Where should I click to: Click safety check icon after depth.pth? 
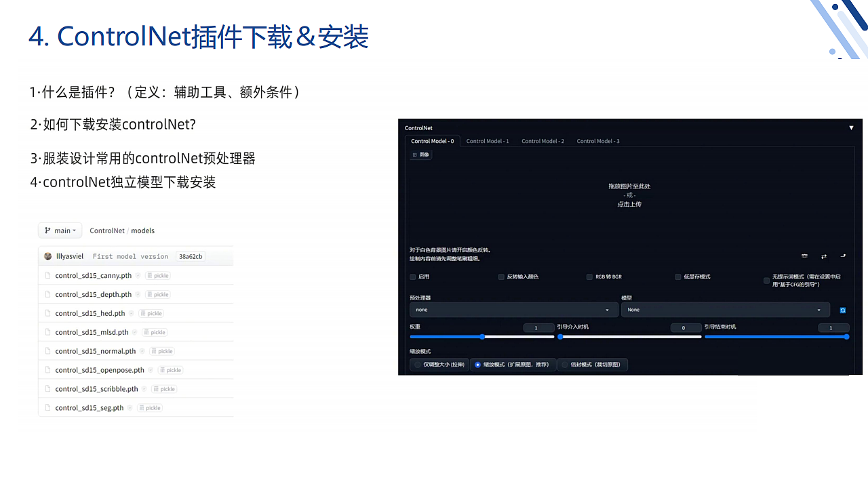138,294
